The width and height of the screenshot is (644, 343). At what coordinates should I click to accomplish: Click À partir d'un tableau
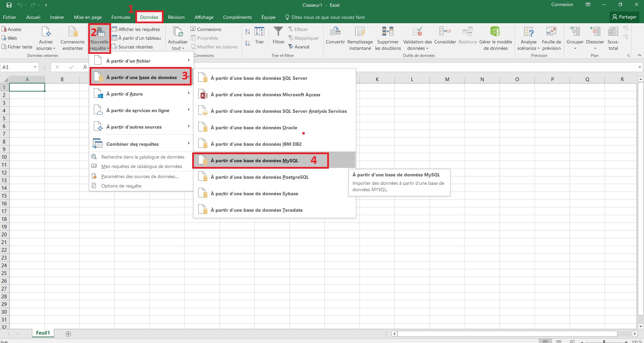point(136,38)
